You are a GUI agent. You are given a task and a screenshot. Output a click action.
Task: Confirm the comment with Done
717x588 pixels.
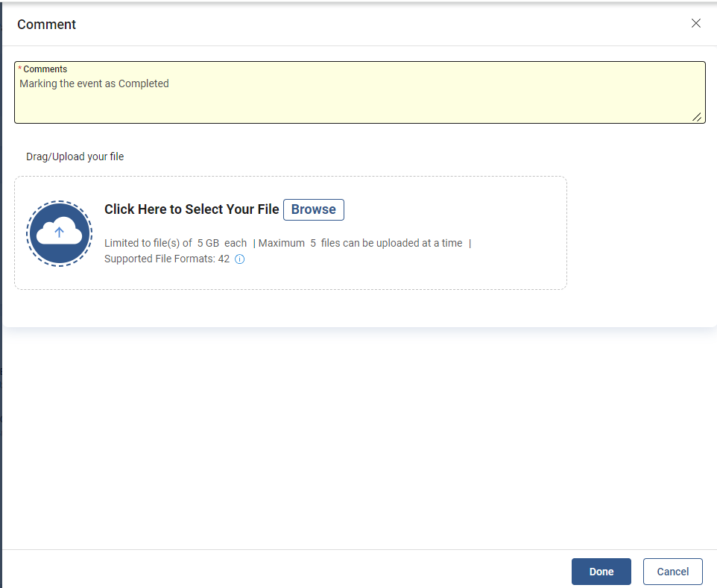tap(601, 572)
